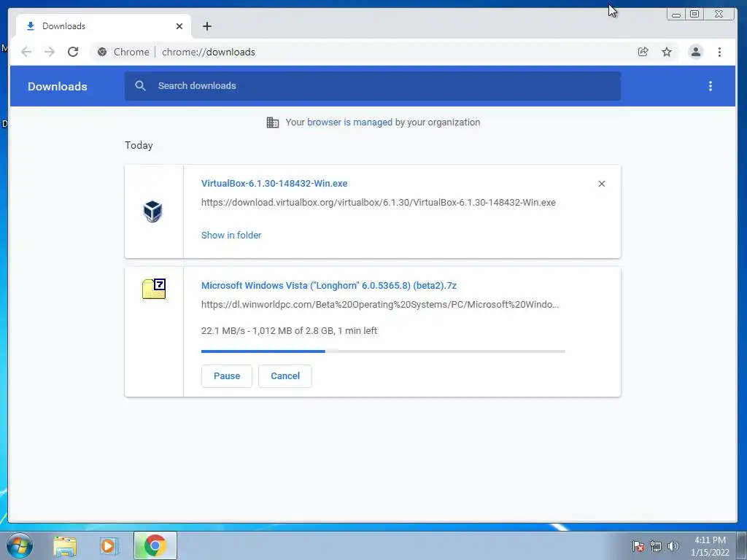Click the 7z archive file icon
Image resolution: width=747 pixels, height=560 pixels.
point(154,289)
